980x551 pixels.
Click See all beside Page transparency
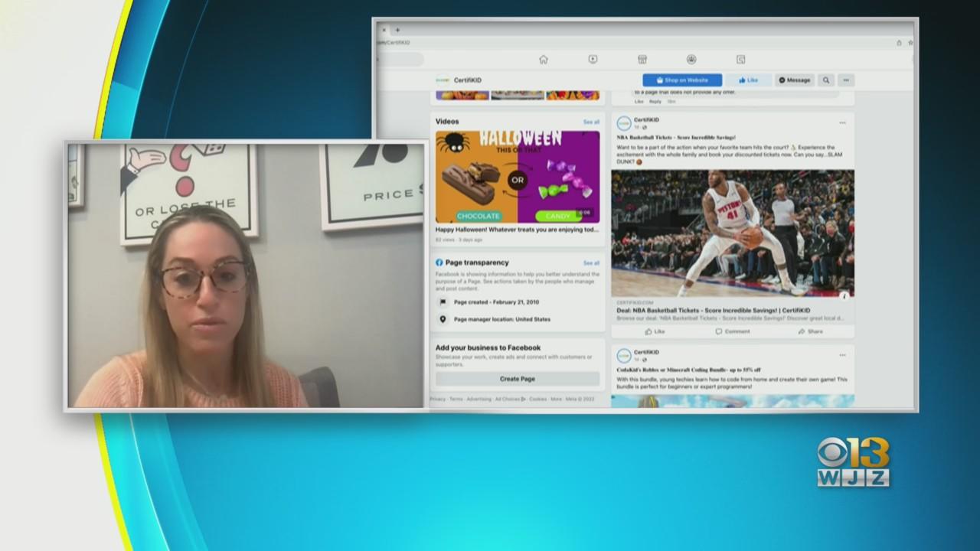tap(591, 263)
